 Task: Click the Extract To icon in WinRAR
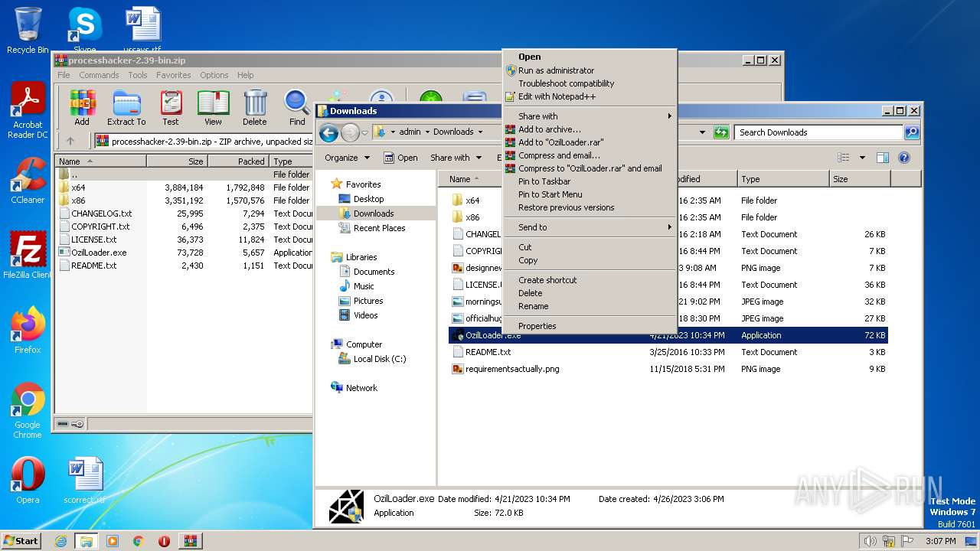126,107
